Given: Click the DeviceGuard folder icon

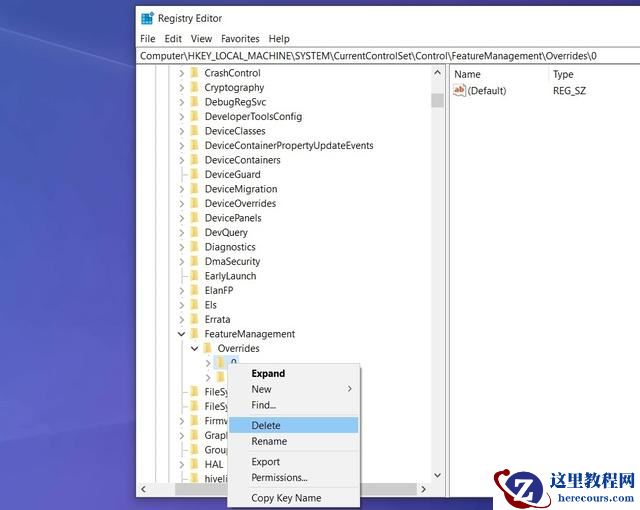Looking at the screenshot, I should [x=195, y=174].
